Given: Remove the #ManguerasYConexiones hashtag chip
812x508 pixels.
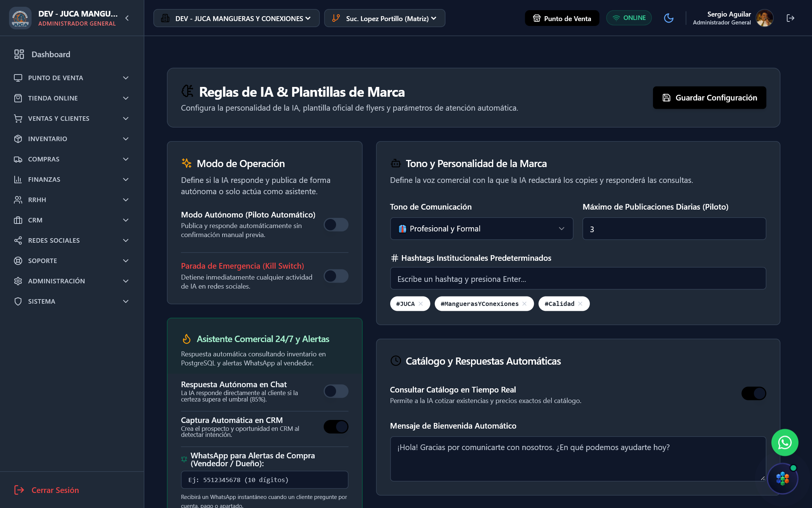Looking at the screenshot, I should pyautogui.click(x=524, y=304).
